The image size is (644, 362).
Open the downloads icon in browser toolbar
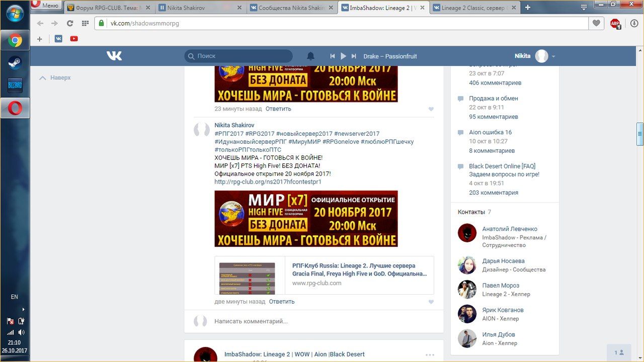tap(634, 23)
